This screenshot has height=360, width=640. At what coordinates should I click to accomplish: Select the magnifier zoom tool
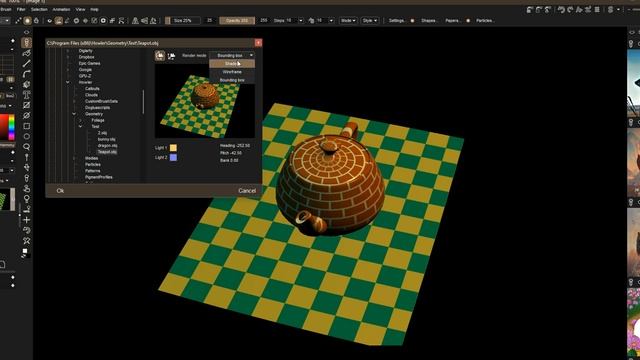coord(27,147)
